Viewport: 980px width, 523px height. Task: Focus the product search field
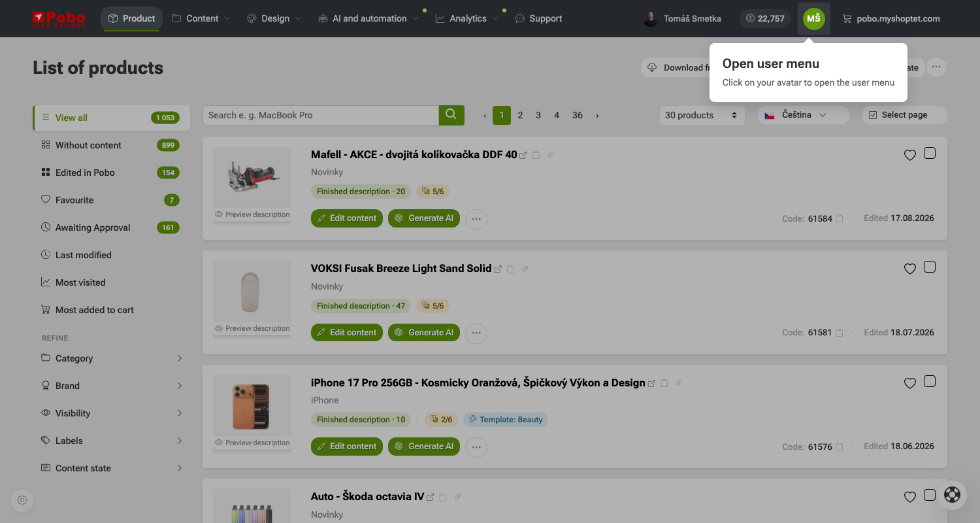[321, 115]
